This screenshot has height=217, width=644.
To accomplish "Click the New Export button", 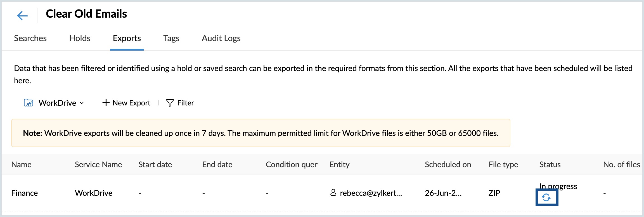I will [x=126, y=103].
